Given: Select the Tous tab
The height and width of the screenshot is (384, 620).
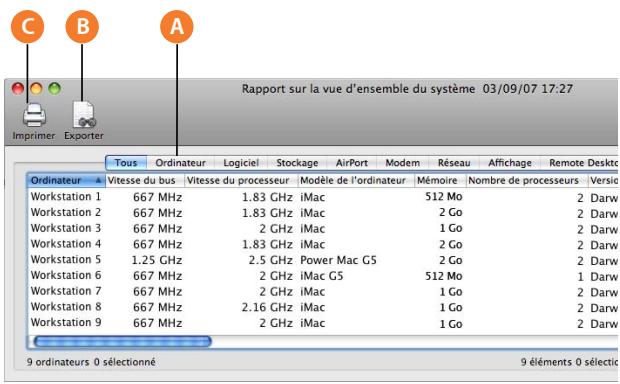Looking at the screenshot, I should (x=126, y=163).
